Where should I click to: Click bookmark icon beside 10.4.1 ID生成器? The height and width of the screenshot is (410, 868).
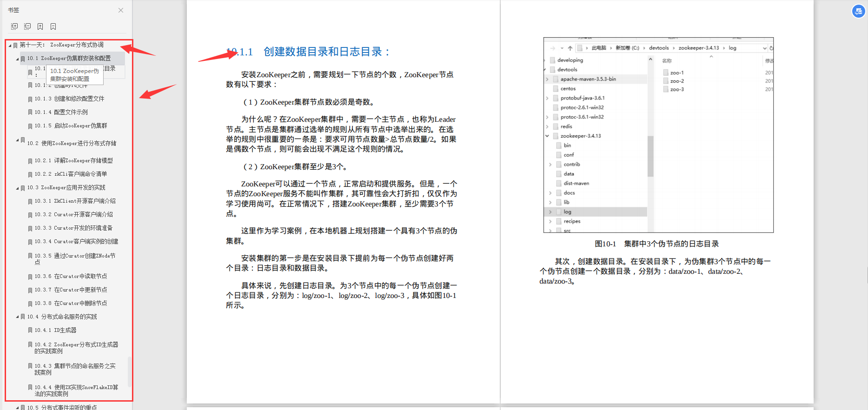pyautogui.click(x=30, y=331)
